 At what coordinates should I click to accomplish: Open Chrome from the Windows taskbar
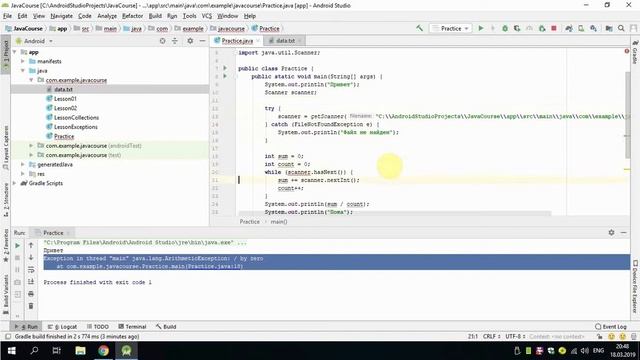103,351
